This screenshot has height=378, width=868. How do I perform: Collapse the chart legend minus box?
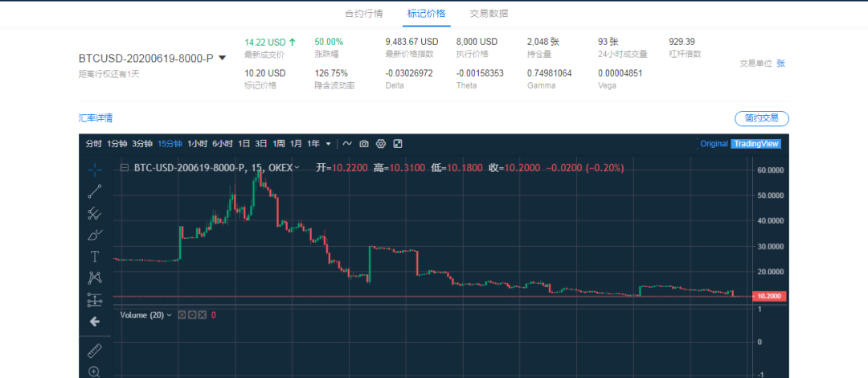[x=124, y=167]
